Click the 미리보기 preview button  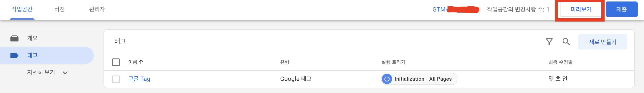pos(580,10)
